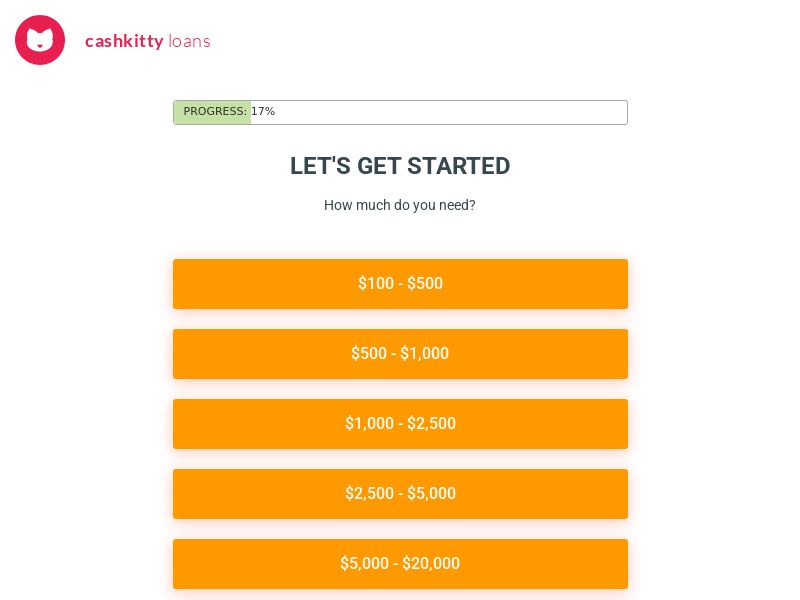Choose the middle loan amount range button
Screen dimensions: 800x600
click(x=400, y=424)
